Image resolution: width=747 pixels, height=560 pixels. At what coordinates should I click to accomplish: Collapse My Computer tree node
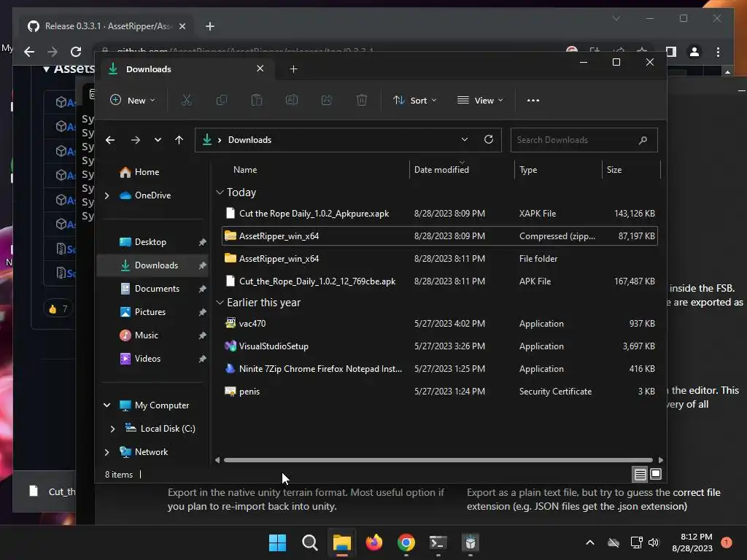coord(107,405)
